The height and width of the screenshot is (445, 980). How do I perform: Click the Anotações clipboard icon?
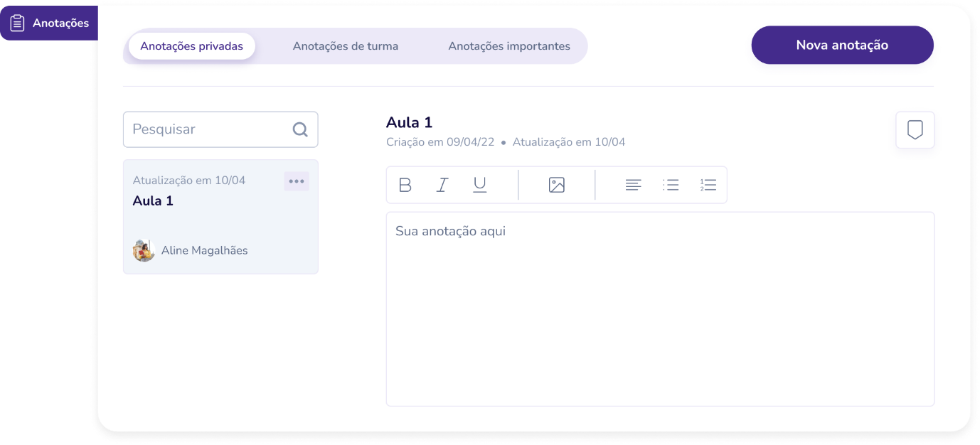point(18,23)
